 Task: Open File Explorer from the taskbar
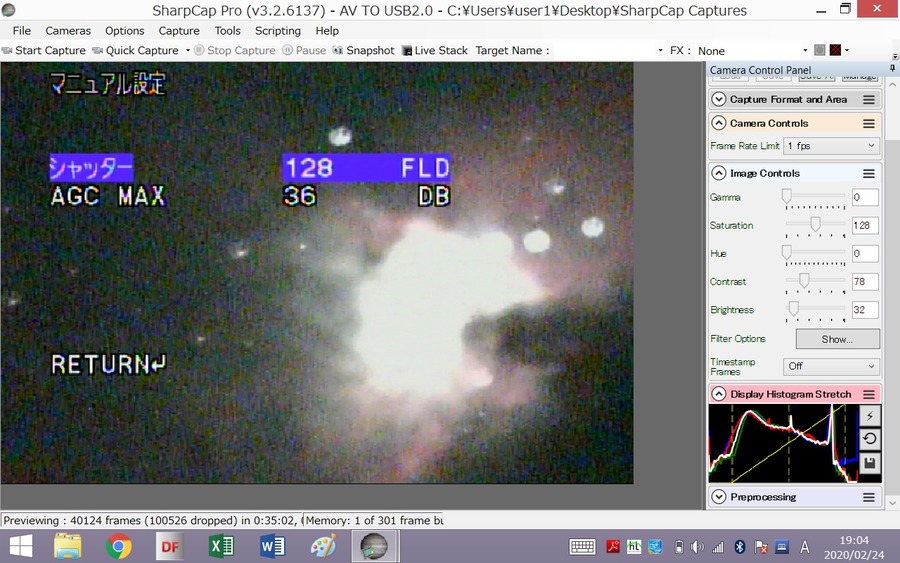[68, 546]
